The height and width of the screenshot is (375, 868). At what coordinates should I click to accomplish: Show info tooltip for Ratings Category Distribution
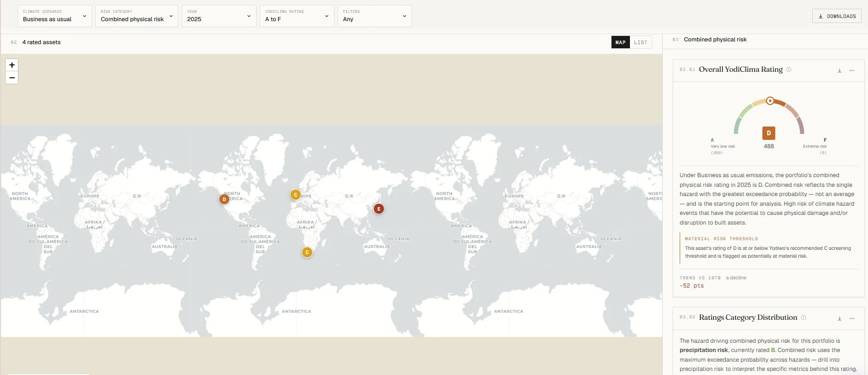[804, 317]
